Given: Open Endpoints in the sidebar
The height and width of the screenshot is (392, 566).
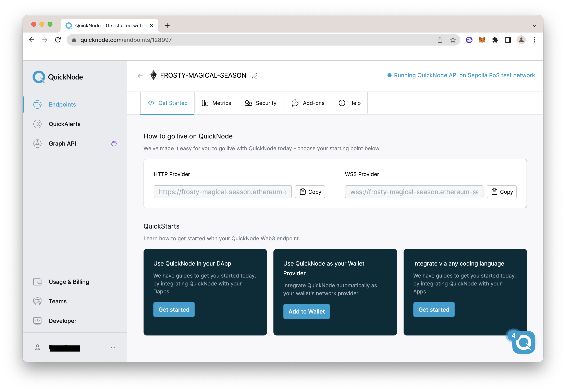Looking at the screenshot, I should tap(62, 104).
